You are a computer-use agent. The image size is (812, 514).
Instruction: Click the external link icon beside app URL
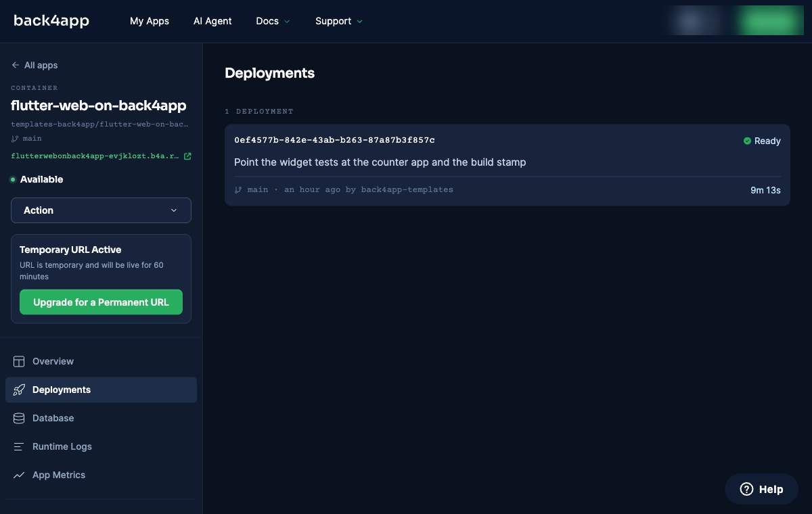tap(187, 156)
